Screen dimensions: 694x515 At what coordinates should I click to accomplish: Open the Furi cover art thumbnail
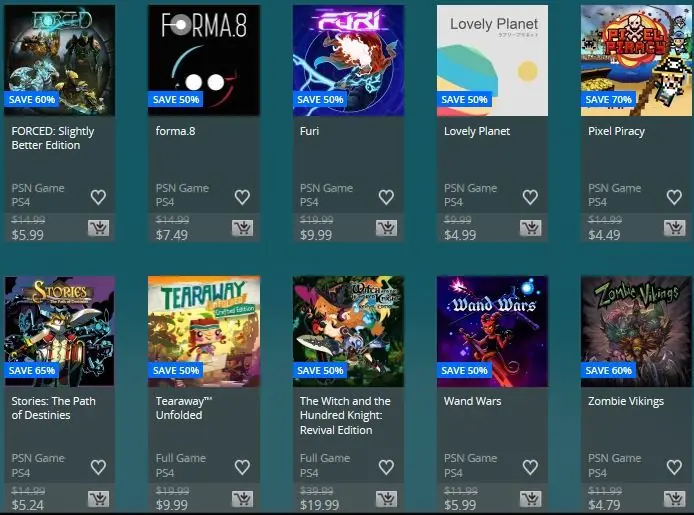pos(348,61)
